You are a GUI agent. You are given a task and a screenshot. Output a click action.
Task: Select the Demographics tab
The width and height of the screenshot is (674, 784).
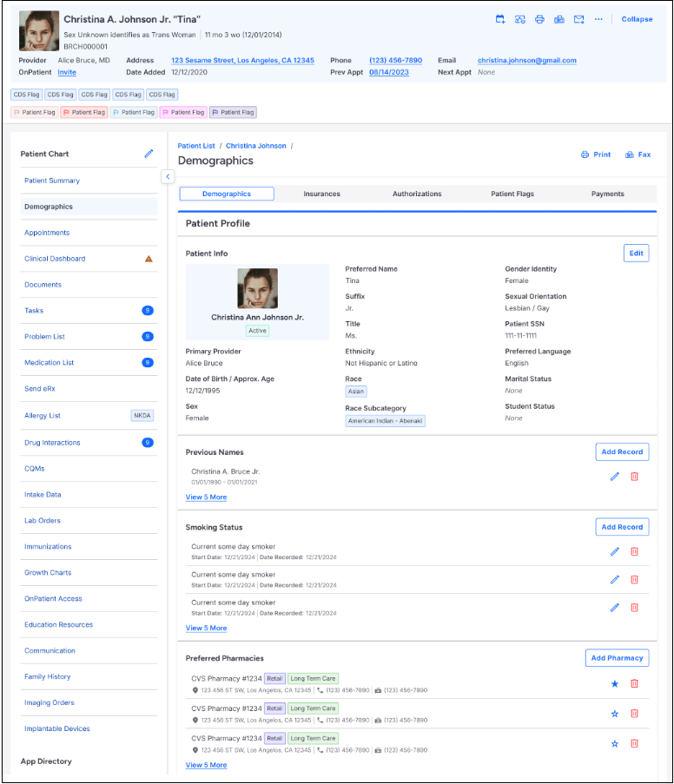pos(227,194)
